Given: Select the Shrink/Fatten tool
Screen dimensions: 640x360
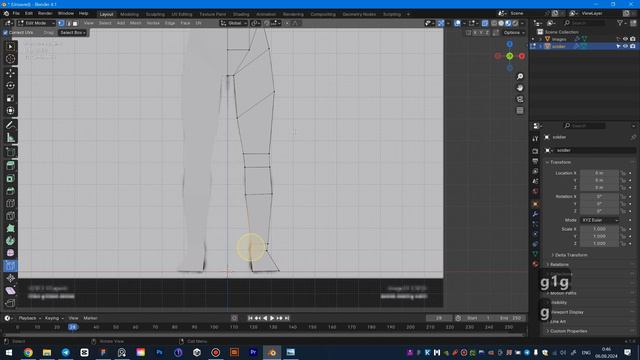Looking at the screenshot, I should [11, 279].
